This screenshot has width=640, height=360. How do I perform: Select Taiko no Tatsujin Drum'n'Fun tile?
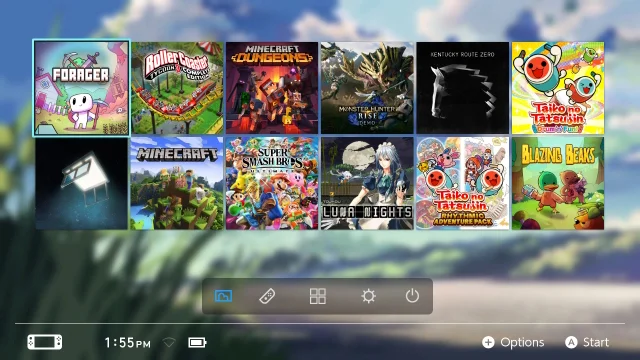(558, 88)
